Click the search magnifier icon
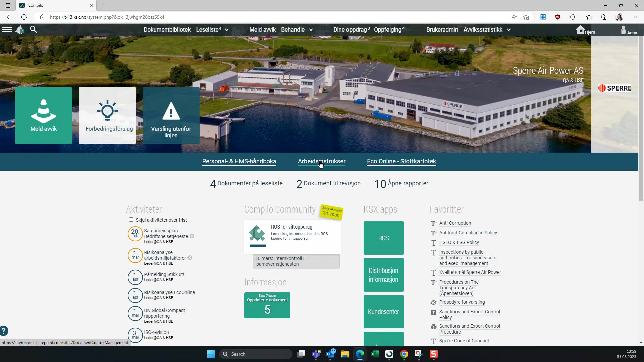The height and width of the screenshot is (362, 644). pyautogui.click(x=33, y=29)
